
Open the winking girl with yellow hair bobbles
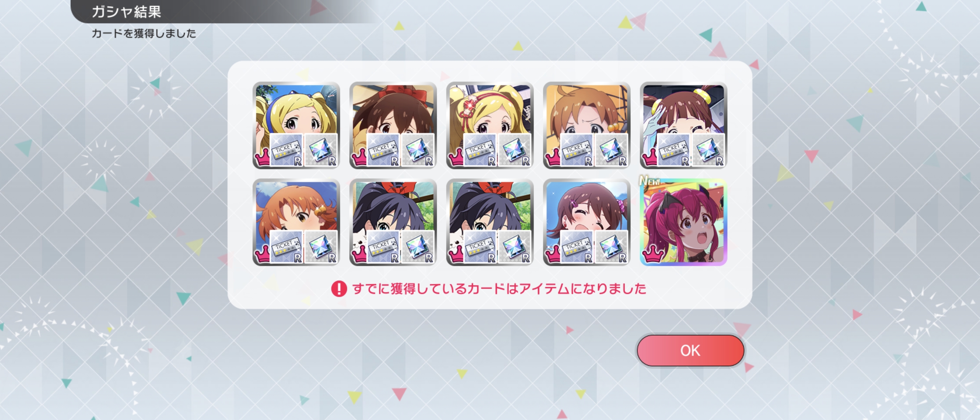pos(683,125)
